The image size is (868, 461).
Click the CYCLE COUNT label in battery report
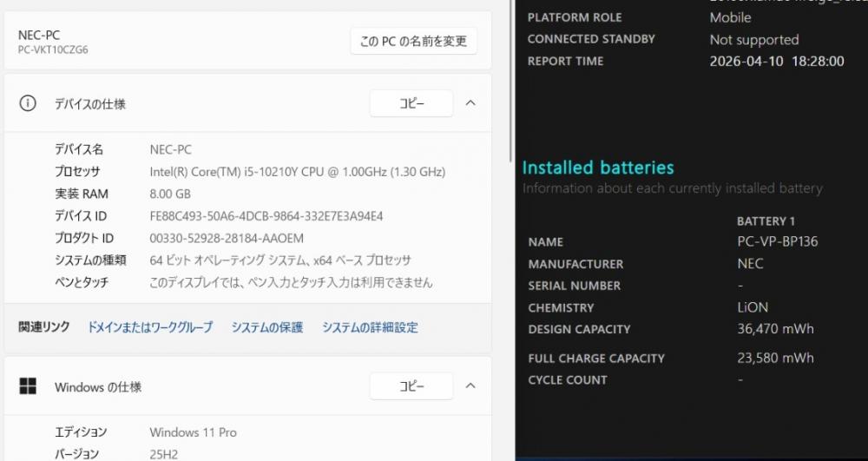pos(568,380)
